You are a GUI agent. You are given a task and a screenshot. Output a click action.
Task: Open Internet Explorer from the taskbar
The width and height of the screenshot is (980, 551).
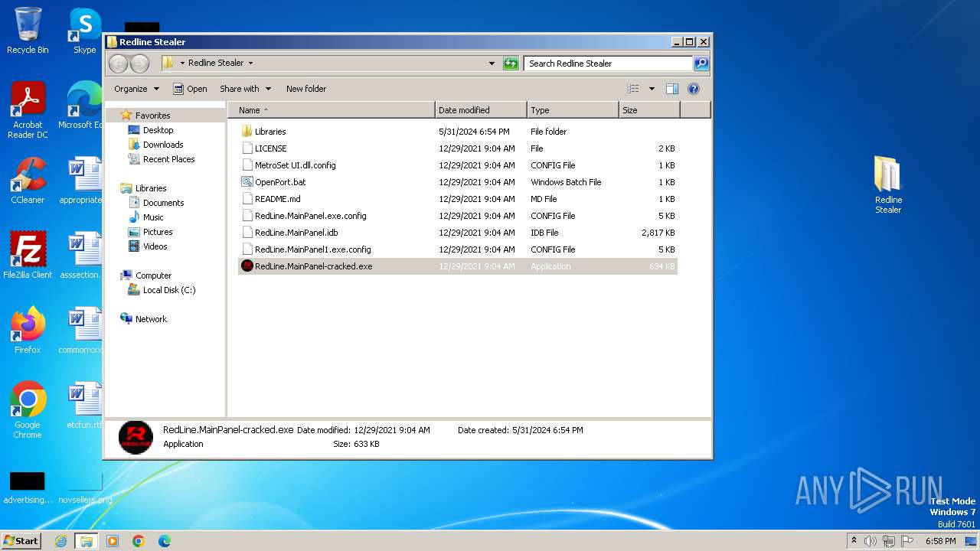pos(60,541)
